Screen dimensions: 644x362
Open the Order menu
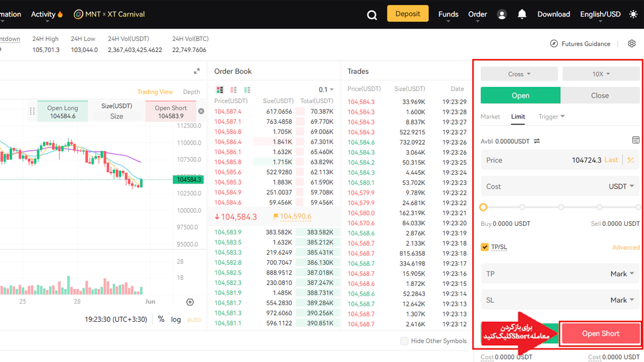click(x=478, y=14)
